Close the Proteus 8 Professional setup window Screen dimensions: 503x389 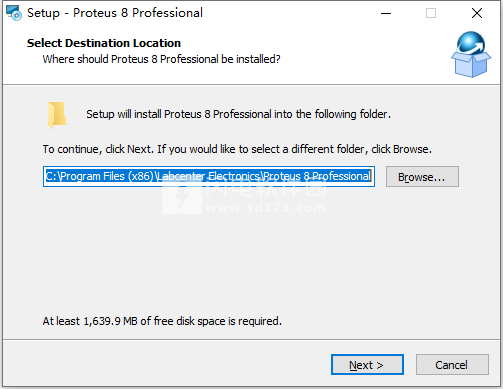click(477, 13)
